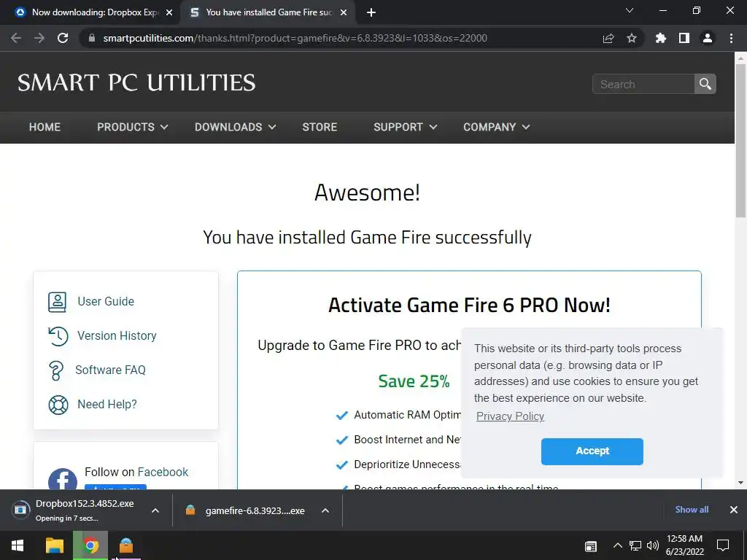Click the Need Help lifebuoy icon

pos(58,405)
